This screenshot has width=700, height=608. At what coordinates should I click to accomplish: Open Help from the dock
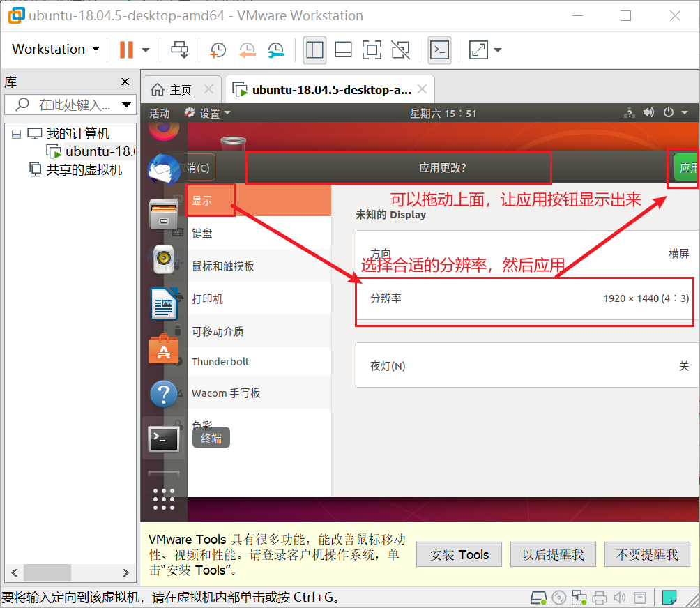click(x=163, y=394)
